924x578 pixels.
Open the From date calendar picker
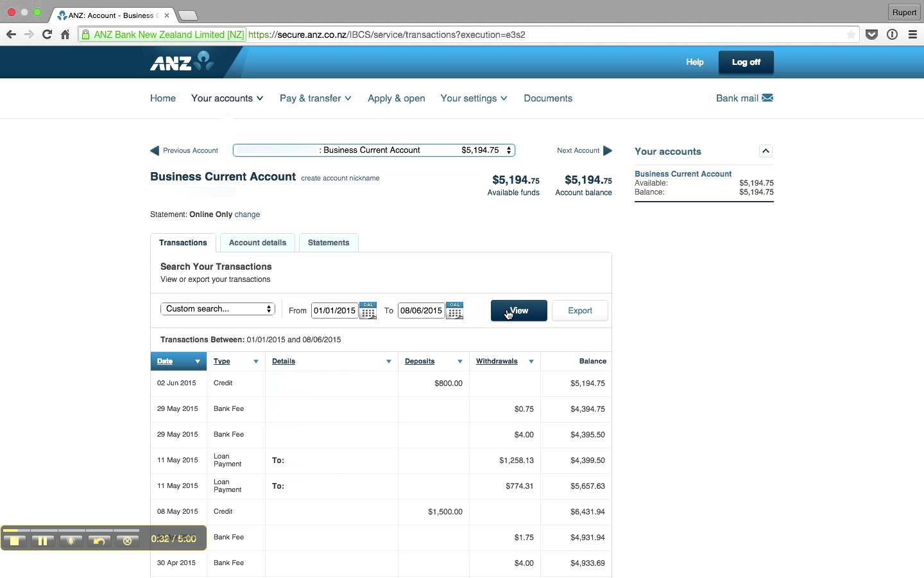[367, 310]
